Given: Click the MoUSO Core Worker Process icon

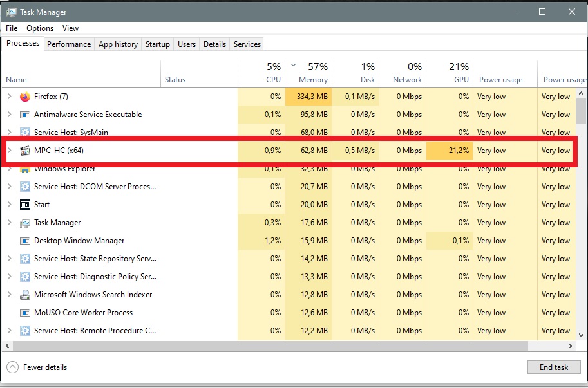Looking at the screenshot, I should (24, 313).
